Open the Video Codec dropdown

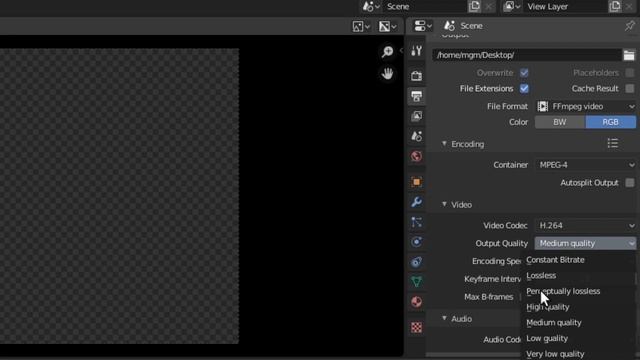(x=585, y=225)
